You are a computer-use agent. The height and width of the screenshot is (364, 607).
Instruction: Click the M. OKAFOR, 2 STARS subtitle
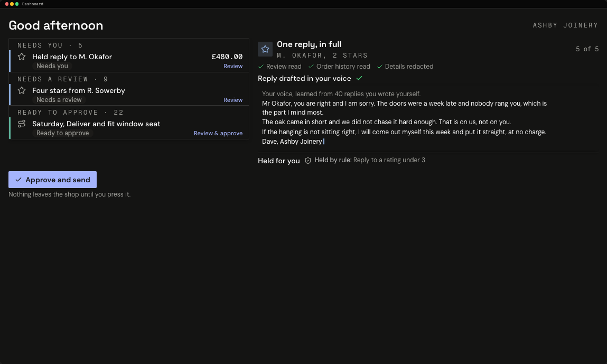[322, 55]
